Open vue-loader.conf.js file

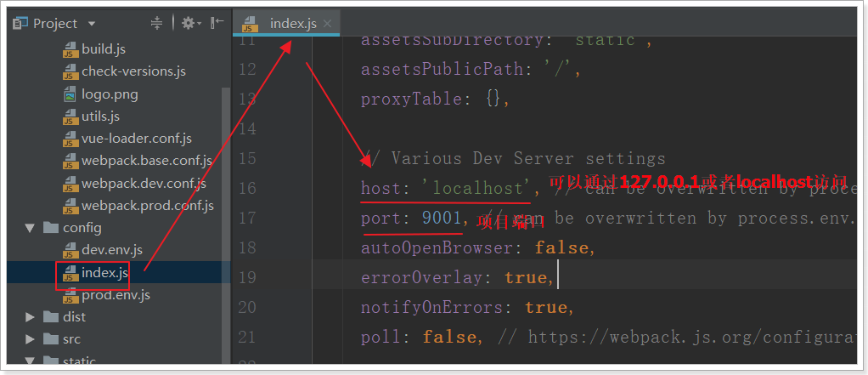pos(136,139)
